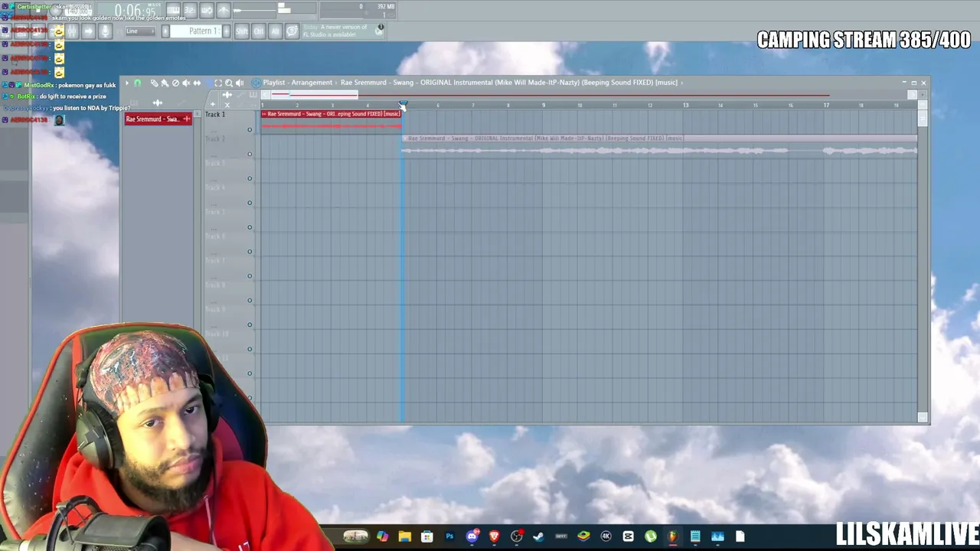Toggle the Track 1 mute switch
This screenshot has width=980, height=551.
click(250, 130)
